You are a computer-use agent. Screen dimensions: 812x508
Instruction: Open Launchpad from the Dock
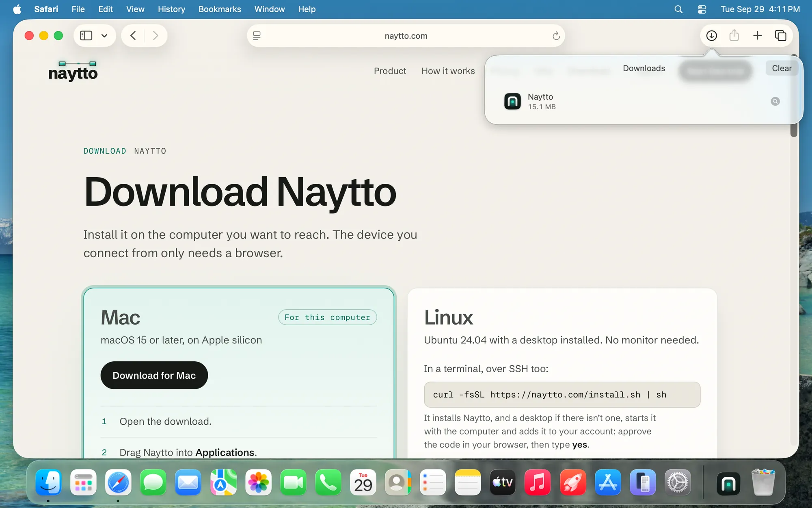[x=83, y=482]
